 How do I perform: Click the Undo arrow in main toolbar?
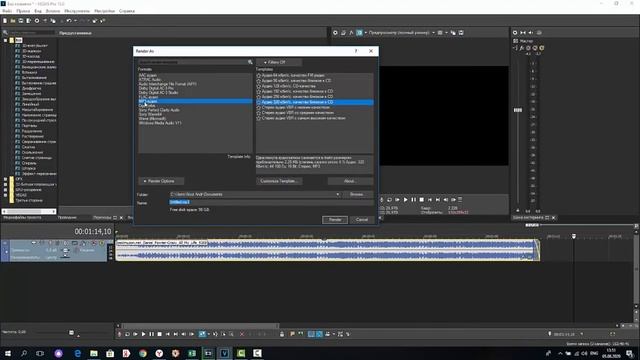69,21
